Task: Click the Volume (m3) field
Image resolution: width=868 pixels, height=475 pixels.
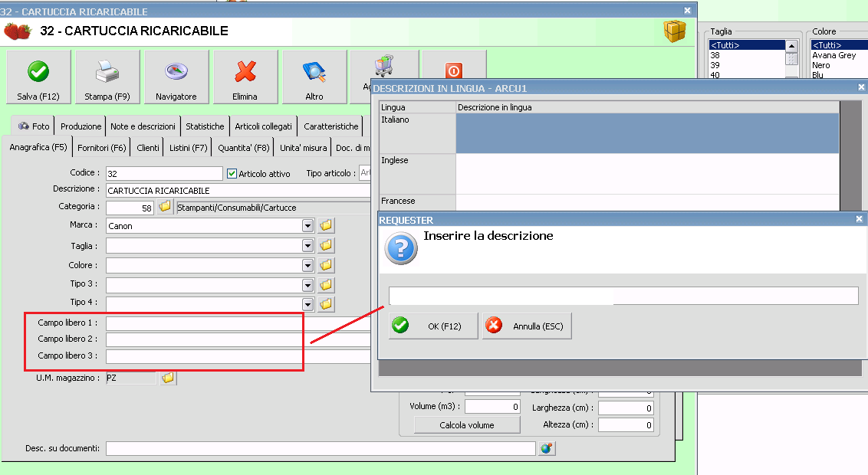Action: tap(493, 407)
